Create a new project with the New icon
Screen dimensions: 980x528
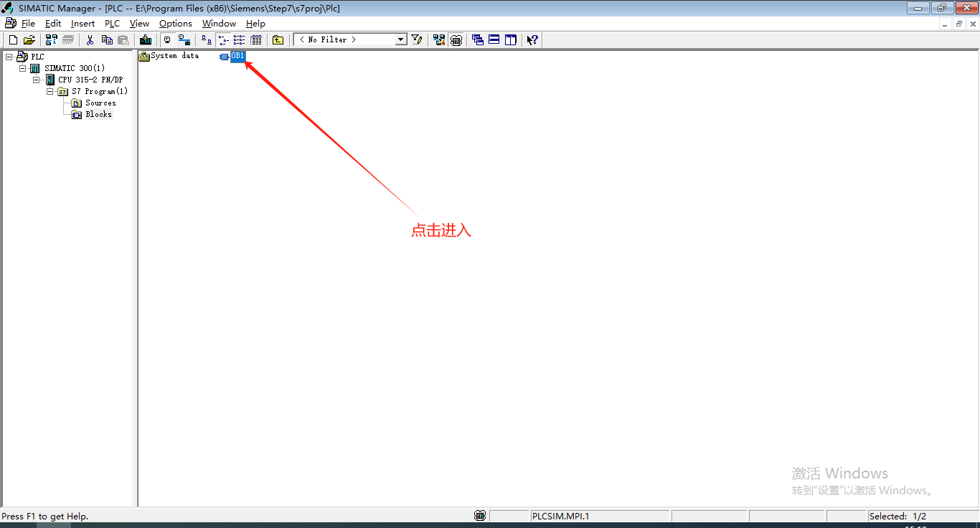[13, 40]
